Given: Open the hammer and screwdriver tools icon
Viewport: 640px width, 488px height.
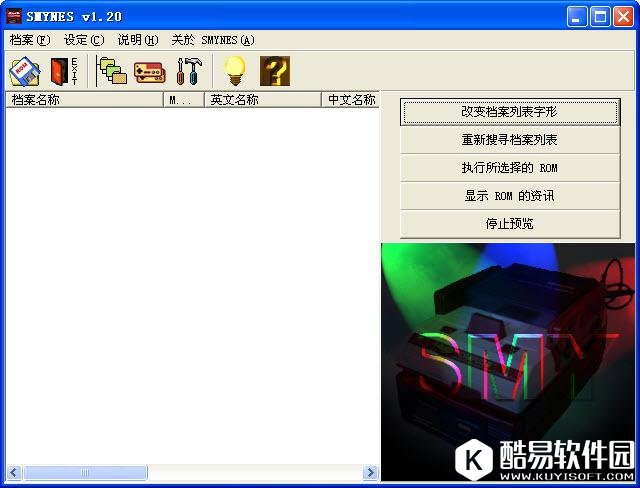Looking at the screenshot, I should 188,71.
